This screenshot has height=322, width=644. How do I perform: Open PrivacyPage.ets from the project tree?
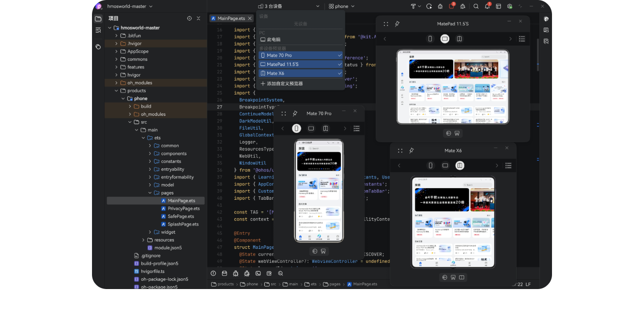click(x=183, y=209)
